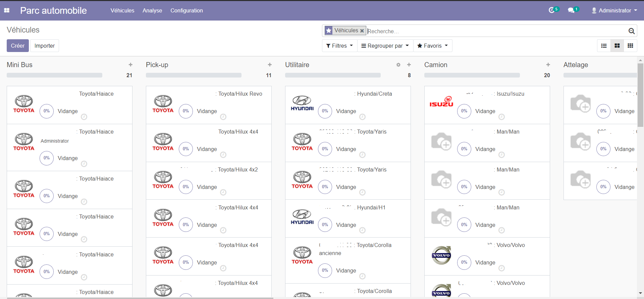Open the Configuration menu
The width and height of the screenshot is (644, 299).
tap(186, 10)
